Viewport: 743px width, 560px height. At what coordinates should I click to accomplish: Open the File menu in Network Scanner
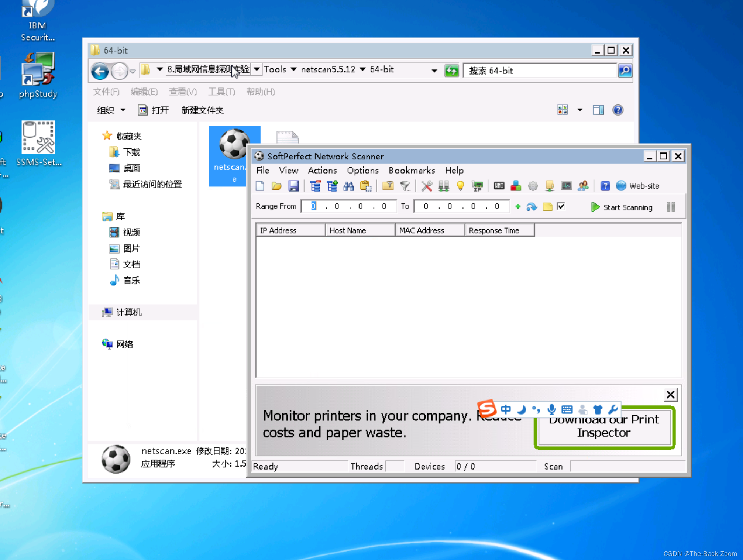pos(263,170)
